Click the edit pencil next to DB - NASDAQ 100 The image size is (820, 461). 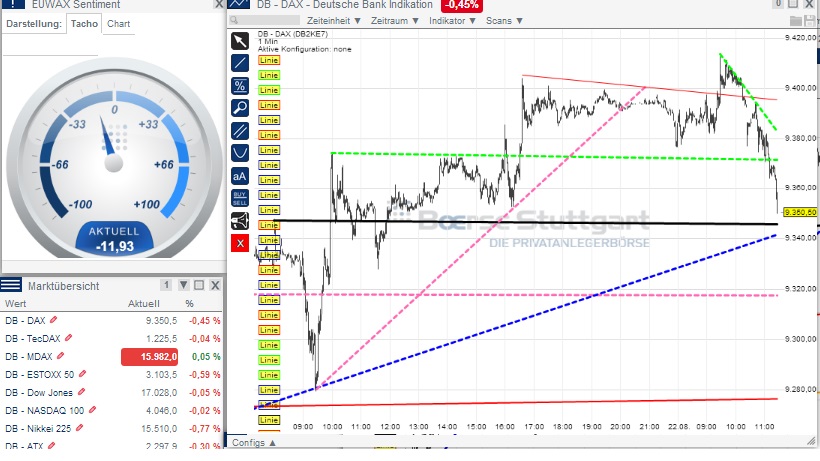pos(93,410)
